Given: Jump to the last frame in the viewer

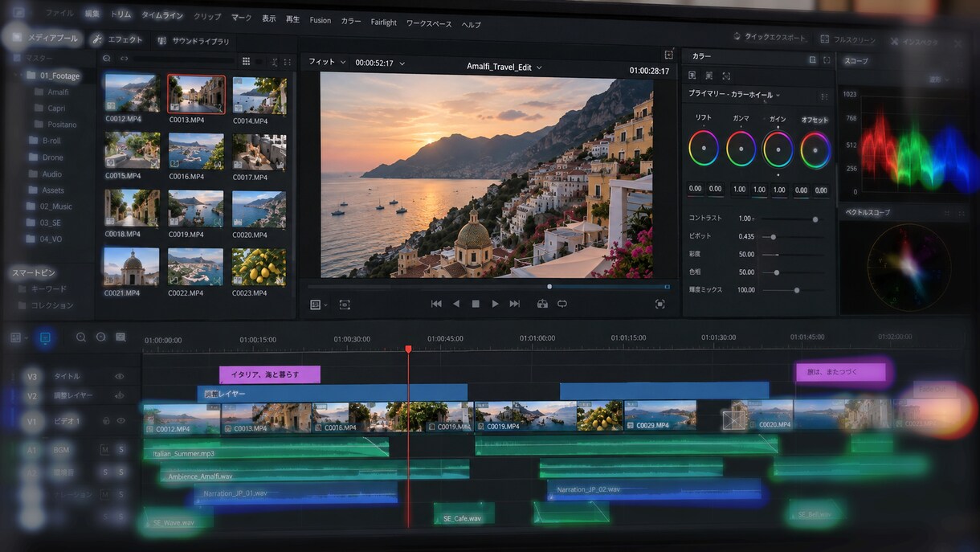Looking at the screenshot, I should (x=515, y=304).
